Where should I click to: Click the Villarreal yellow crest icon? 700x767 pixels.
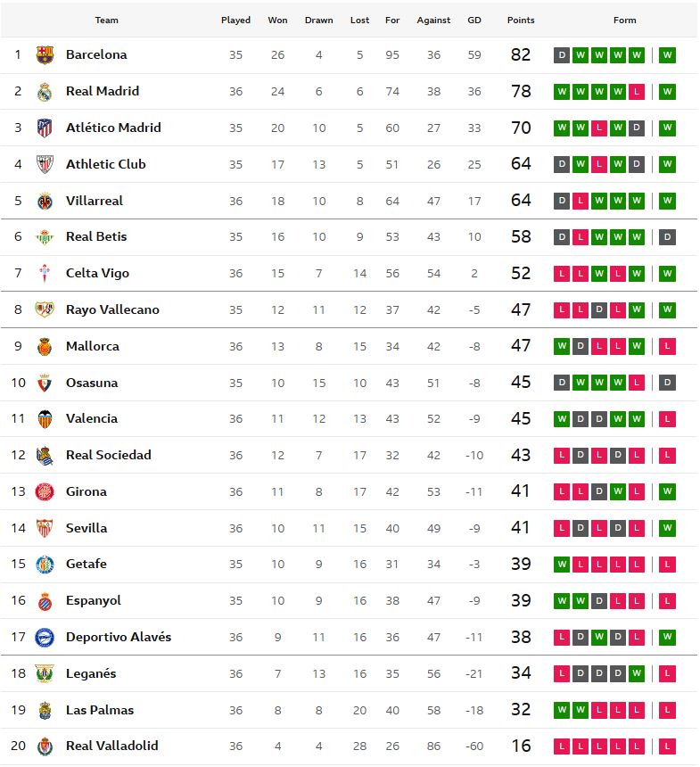pyautogui.click(x=45, y=202)
